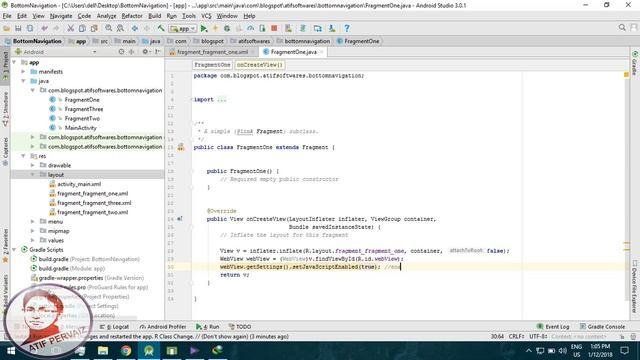This screenshot has width=640, height=360.
Task: Open the Run tool window
Action: pos(208,327)
